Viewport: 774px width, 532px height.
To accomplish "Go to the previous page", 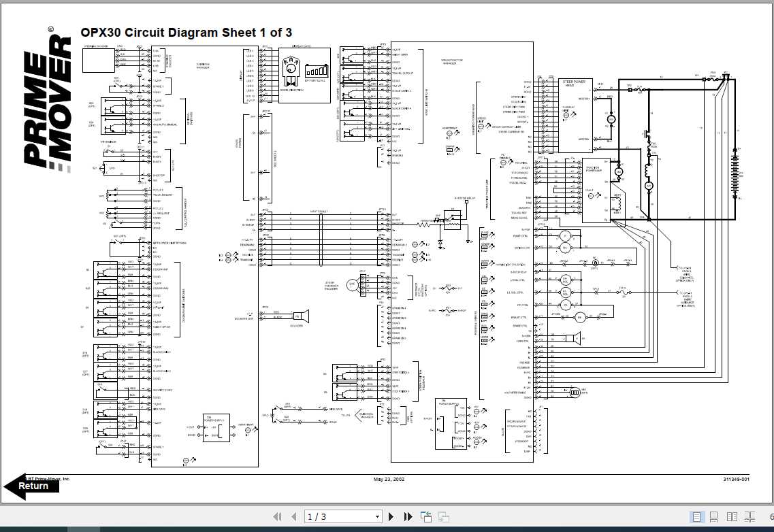I will [x=294, y=517].
